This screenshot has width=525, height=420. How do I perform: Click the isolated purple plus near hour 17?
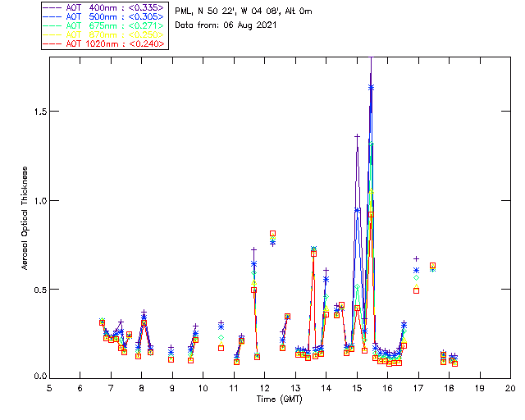[x=416, y=259]
